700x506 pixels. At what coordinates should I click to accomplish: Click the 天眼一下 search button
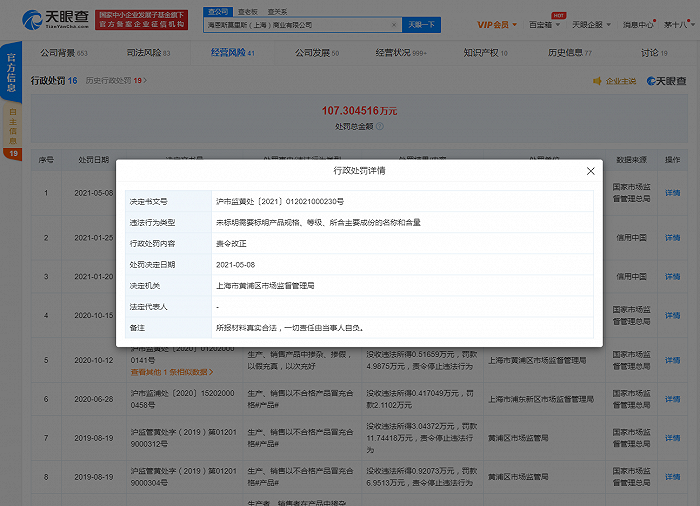click(421, 25)
